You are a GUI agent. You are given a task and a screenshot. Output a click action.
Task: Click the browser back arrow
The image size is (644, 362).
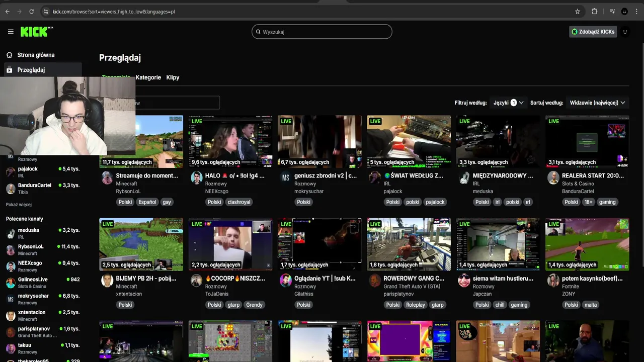click(x=7, y=11)
